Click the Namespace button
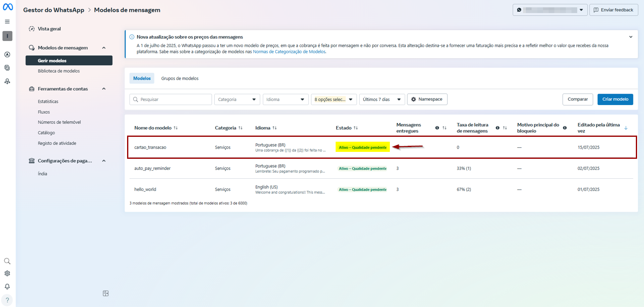The height and width of the screenshot is (307, 644). pyautogui.click(x=427, y=99)
